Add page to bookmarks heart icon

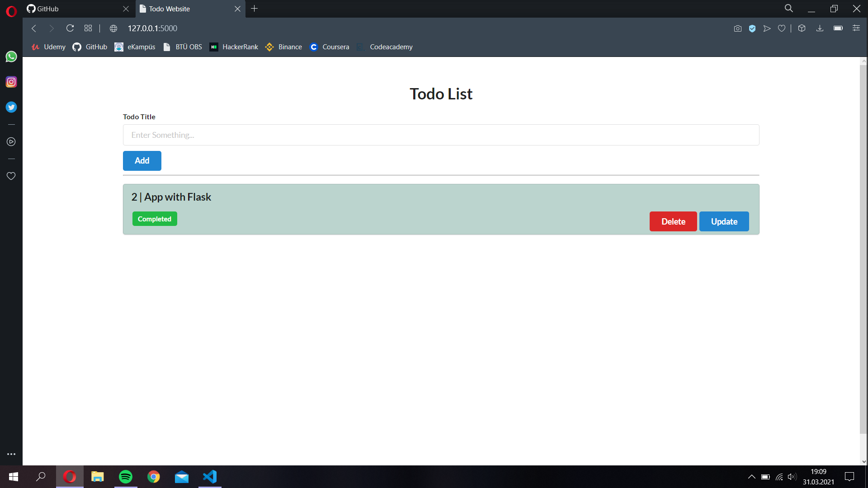[x=782, y=28]
